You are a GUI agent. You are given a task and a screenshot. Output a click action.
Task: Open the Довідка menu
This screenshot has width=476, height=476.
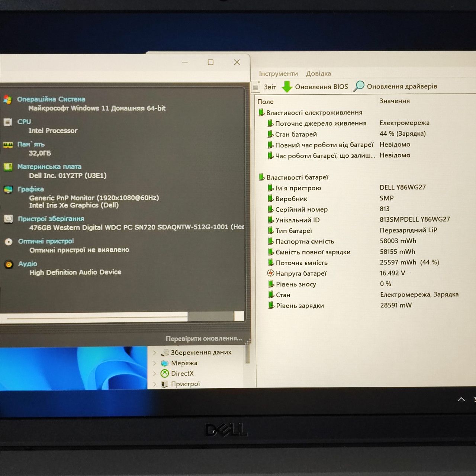coord(318,73)
